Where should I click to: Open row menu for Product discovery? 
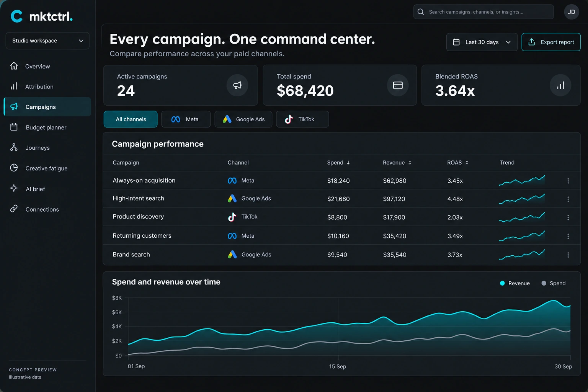[x=568, y=217]
